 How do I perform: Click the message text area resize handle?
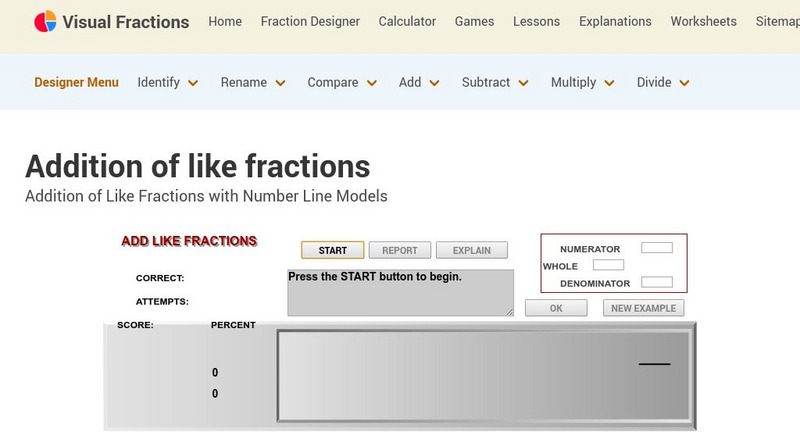510,312
